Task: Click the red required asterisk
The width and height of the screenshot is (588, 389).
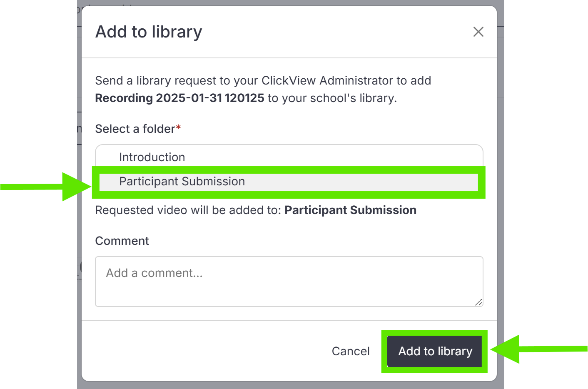Action: 178,127
